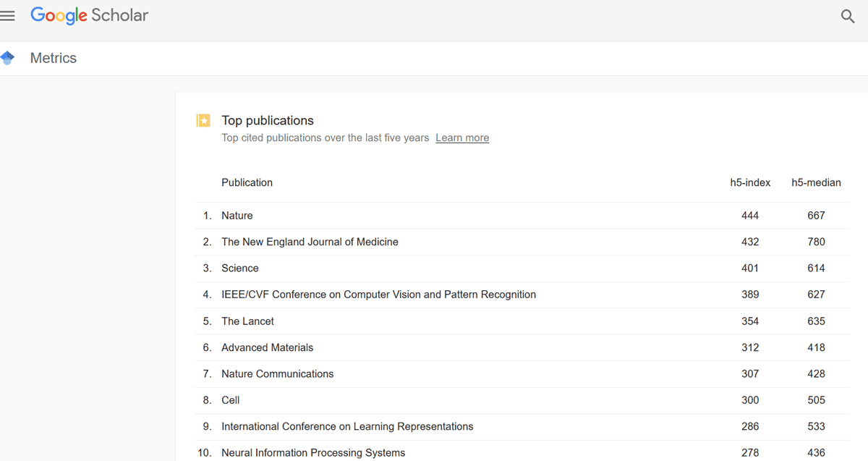Open International Conference on Learning Representations
The height and width of the screenshot is (461, 868).
pos(347,426)
